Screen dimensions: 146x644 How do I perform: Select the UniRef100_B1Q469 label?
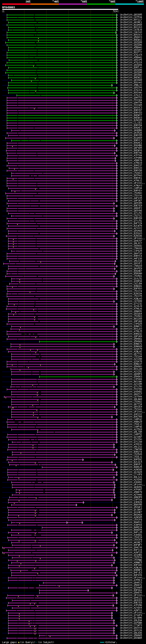[x=131, y=138]
